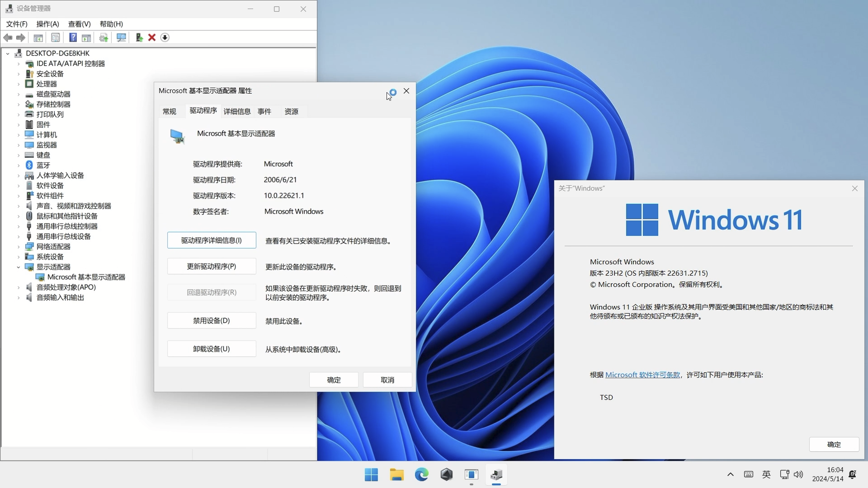Click the Back navigation arrow in Device Manager
This screenshot has height=488, width=868.
click(8, 38)
